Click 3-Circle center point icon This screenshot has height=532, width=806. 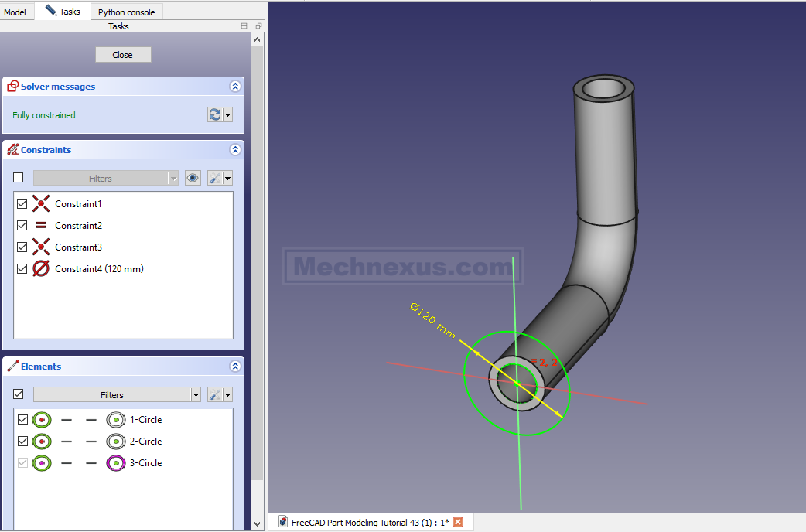(x=42, y=463)
